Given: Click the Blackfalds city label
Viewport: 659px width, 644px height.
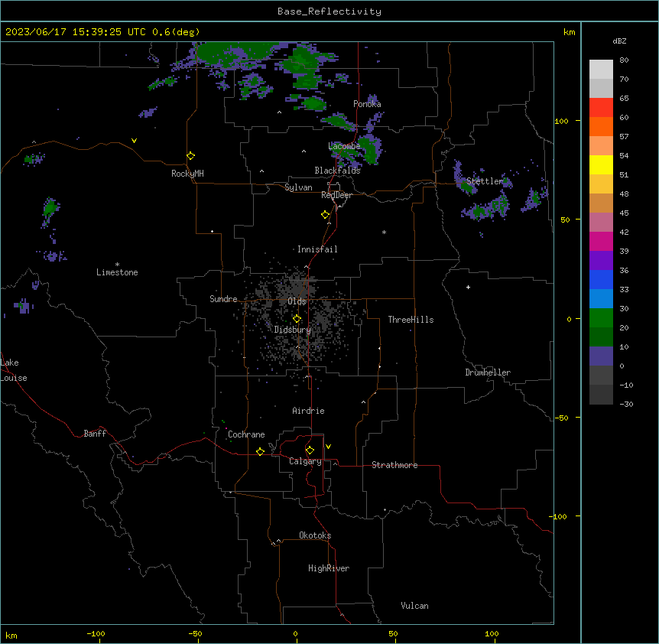Looking at the screenshot, I should pos(337,171).
